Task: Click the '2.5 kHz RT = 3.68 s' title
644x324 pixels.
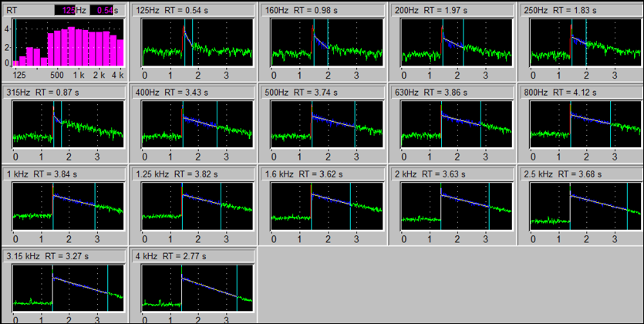Action: (x=563, y=174)
